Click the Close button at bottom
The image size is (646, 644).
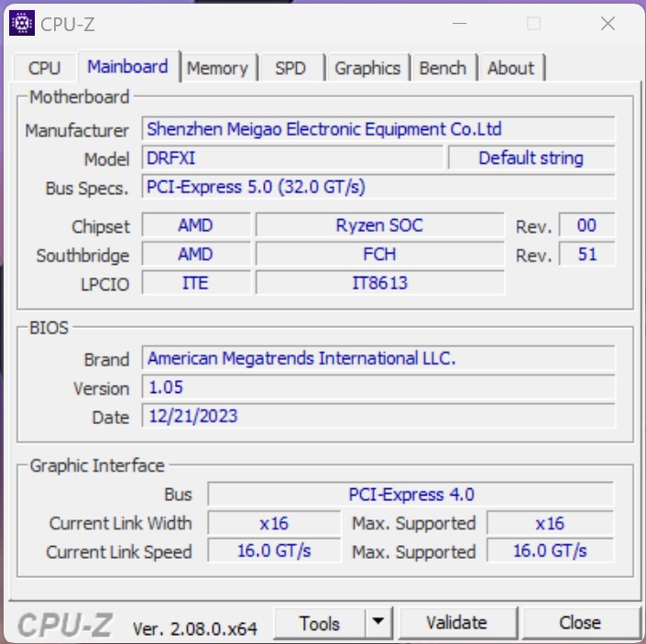point(580,623)
